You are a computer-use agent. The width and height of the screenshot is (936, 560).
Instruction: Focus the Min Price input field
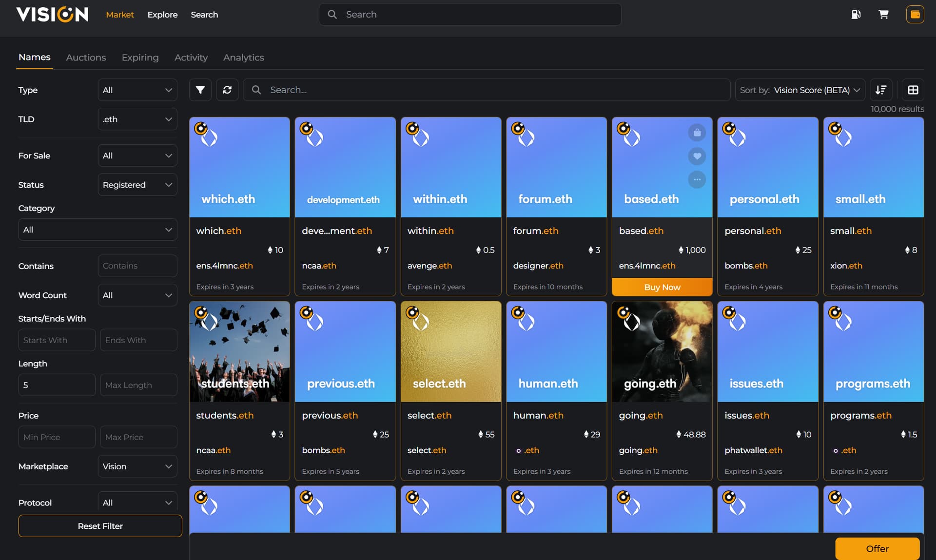click(x=57, y=437)
